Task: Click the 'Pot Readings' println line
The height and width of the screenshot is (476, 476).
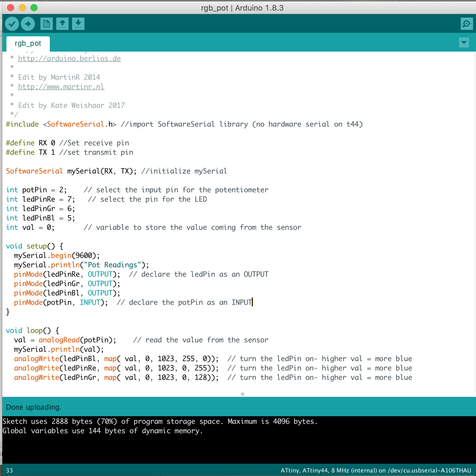Action: click(81, 265)
